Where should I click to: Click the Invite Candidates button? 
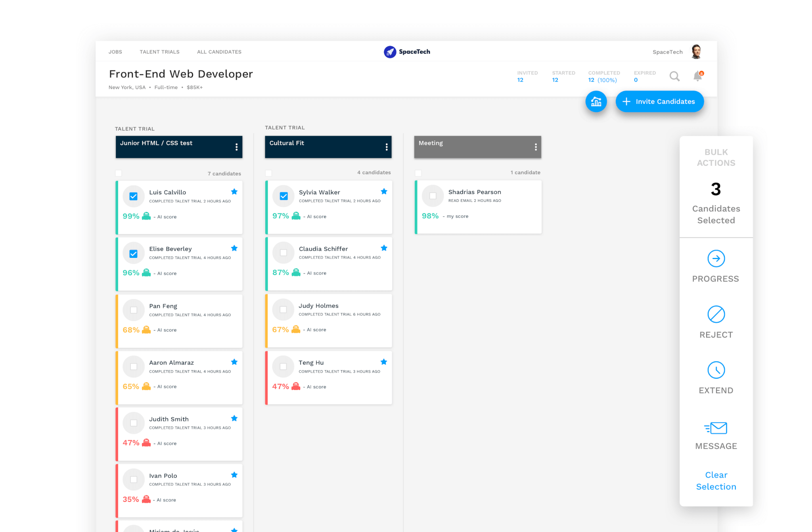[x=660, y=102]
